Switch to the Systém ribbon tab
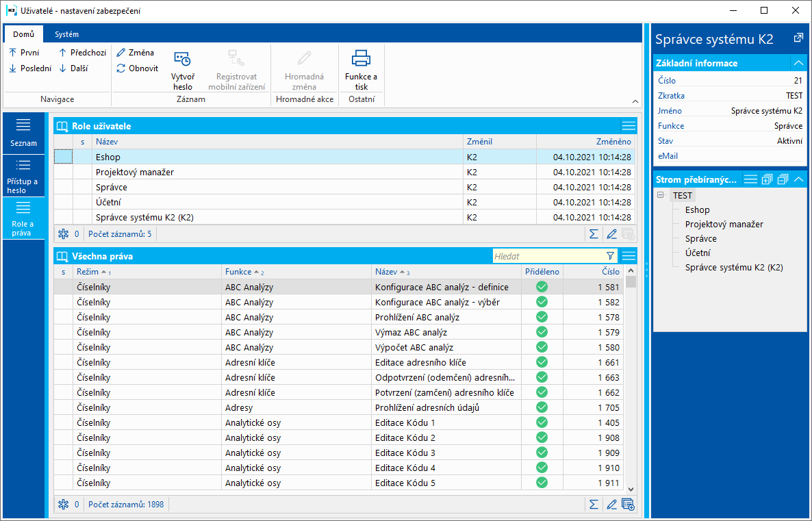This screenshot has height=521, width=812. [66, 34]
